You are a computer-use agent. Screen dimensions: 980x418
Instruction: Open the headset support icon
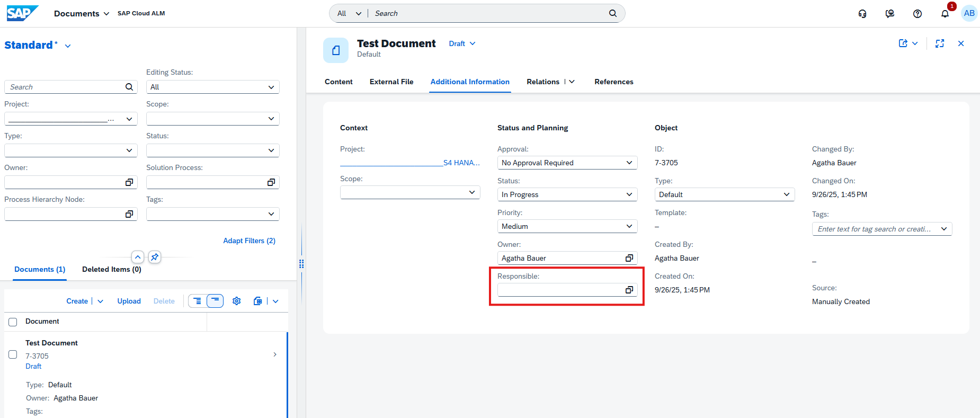point(862,14)
